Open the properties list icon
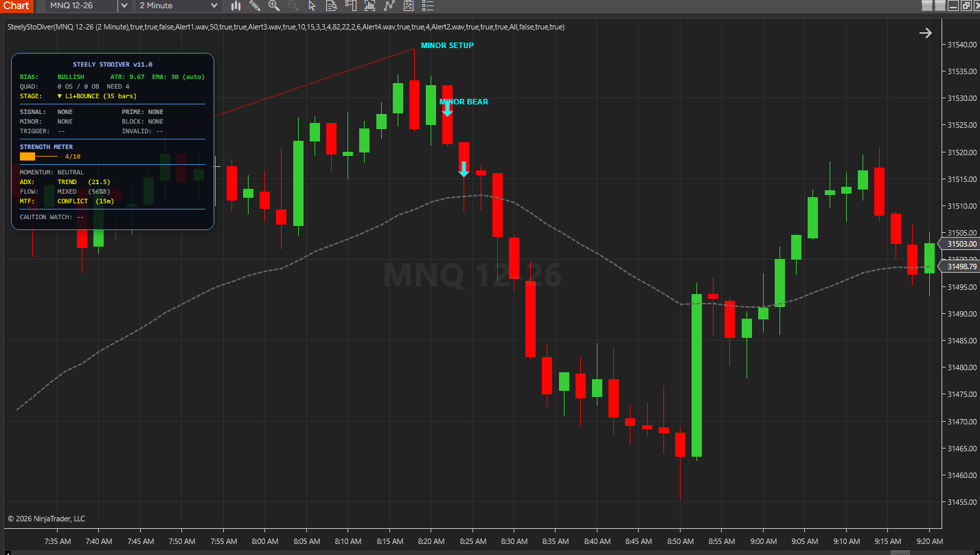This screenshot has height=555, width=980. [x=428, y=5]
